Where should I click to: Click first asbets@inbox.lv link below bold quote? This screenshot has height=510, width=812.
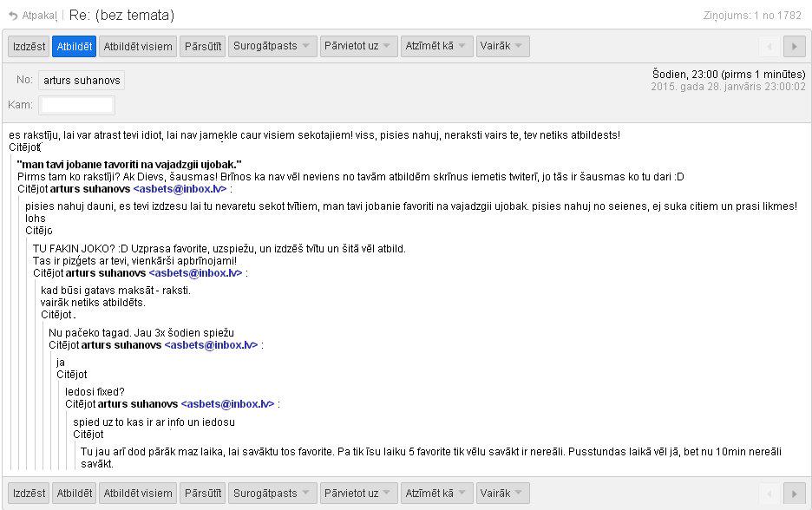pos(180,189)
